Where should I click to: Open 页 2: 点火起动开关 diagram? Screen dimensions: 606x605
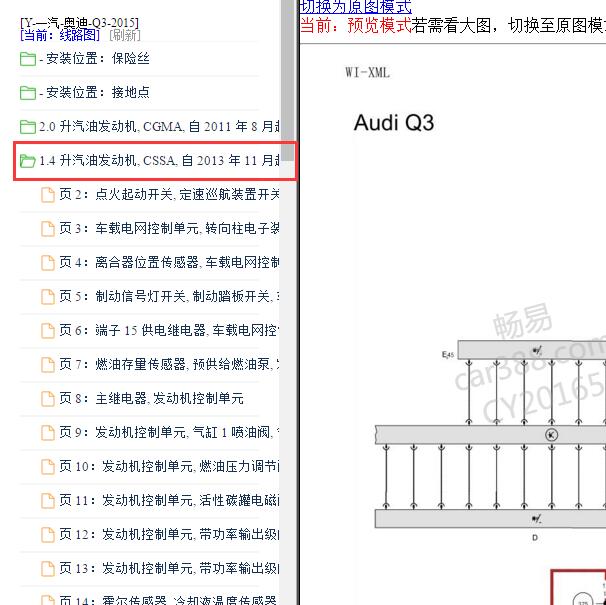tap(169, 194)
